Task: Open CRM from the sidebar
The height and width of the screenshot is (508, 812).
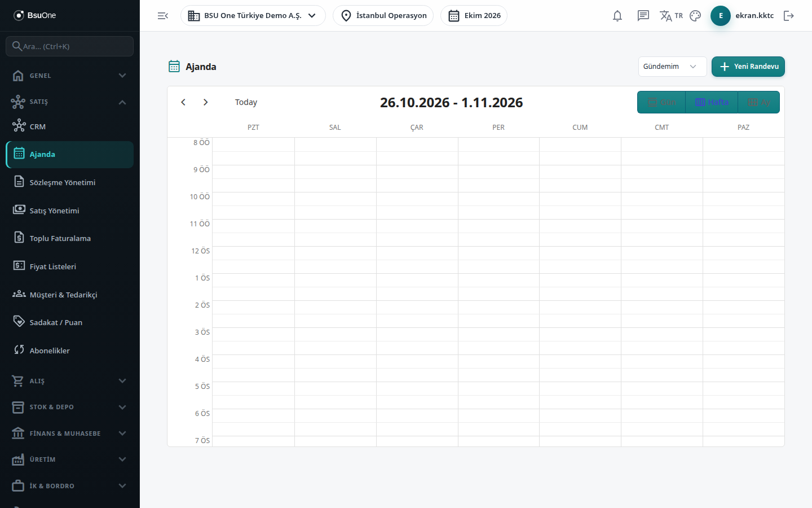Action: (70, 126)
